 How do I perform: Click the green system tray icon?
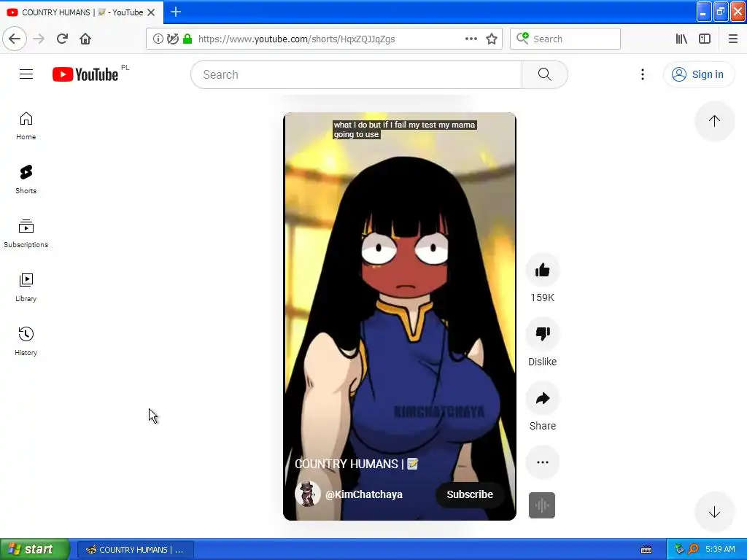679,549
